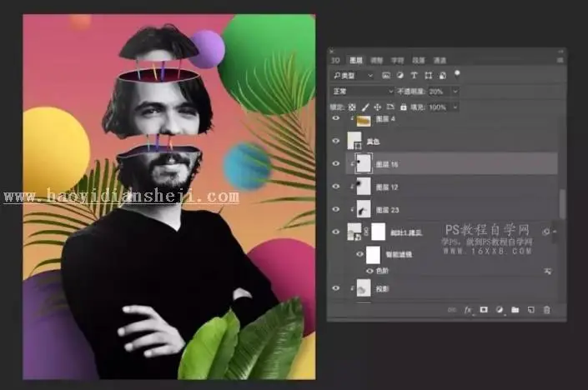Hide the smart object layer with mask
Screen dimensions: 588x390
(x=336, y=232)
